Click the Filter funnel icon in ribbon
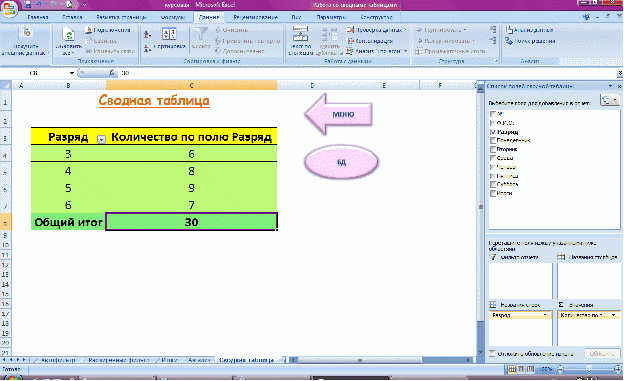 pyautogui.click(x=201, y=34)
